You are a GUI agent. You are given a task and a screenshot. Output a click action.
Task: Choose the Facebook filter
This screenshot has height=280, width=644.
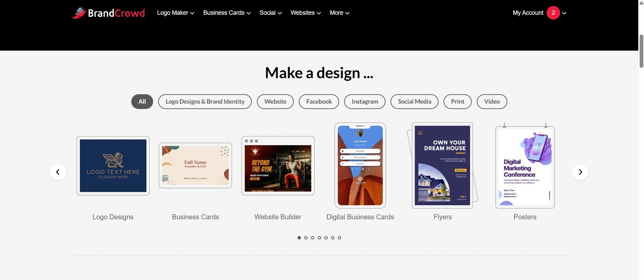tap(319, 102)
